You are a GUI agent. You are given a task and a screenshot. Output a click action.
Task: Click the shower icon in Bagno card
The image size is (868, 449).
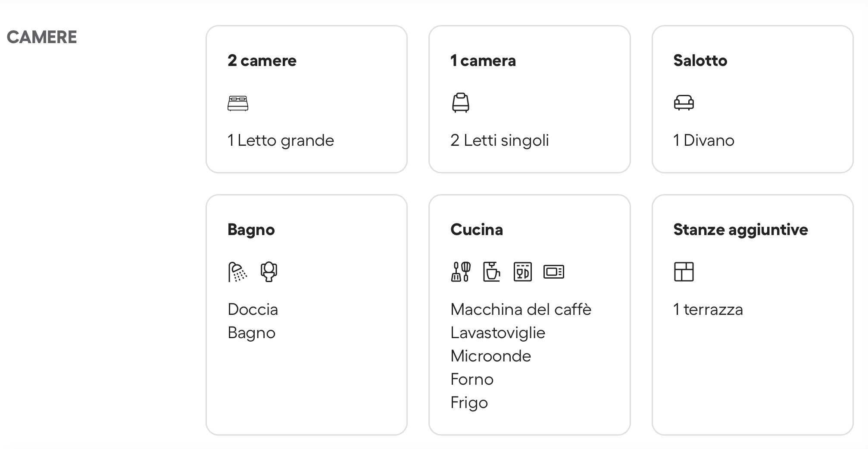click(x=237, y=272)
